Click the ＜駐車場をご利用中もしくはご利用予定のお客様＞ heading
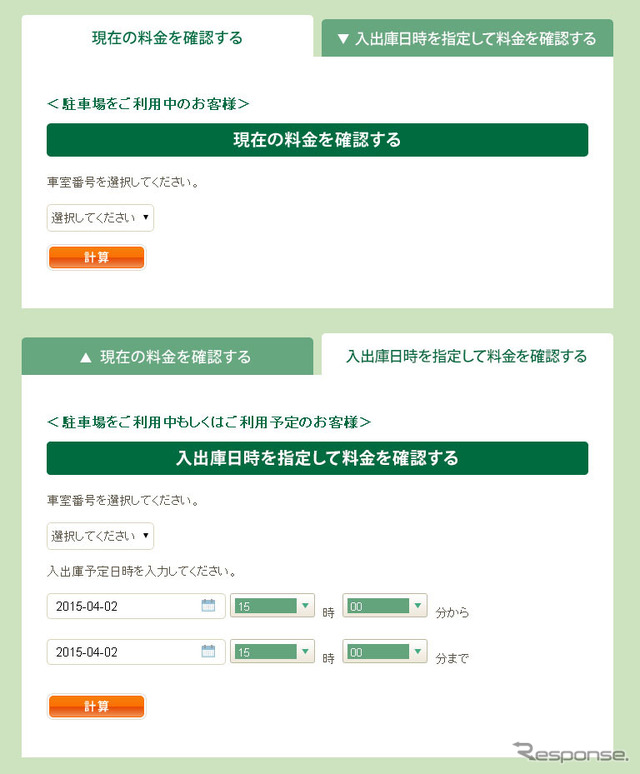The image size is (640, 774). tap(209, 422)
